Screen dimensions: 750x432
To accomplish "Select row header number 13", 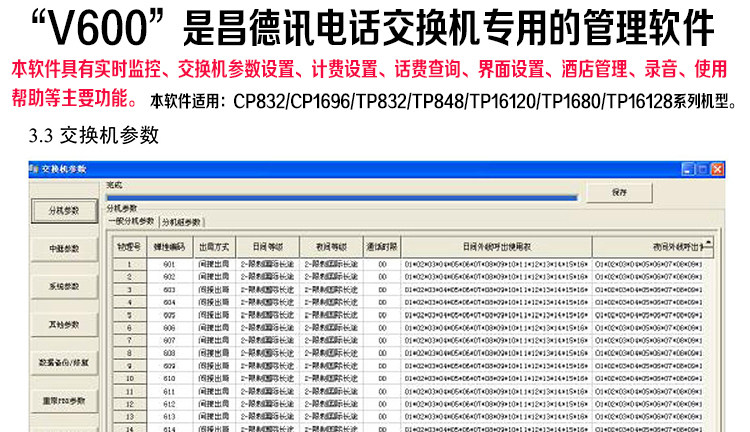I will click(x=129, y=417).
